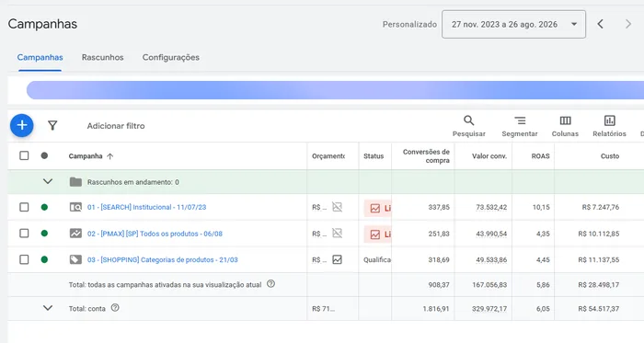Viewport: 644px width, 343px height.
Task: Open campaign 03 - [SHOPPING] Categorias de produtos
Action: pyautogui.click(x=162, y=259)
